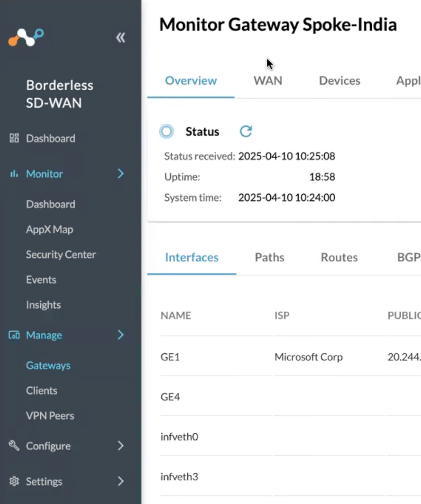The width and height of the screenshot is (421, 504).
Task: Switch to the Devices tab
Action: [x=340, y=80]
